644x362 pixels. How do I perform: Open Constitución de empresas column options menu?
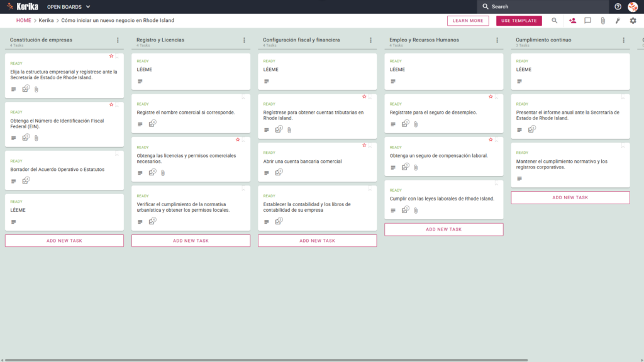[x=118, y=40]
